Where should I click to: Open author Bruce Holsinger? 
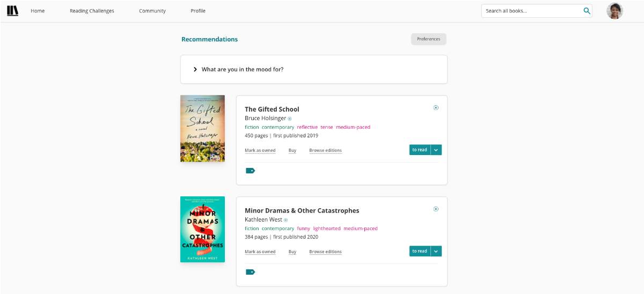tap(266, 118)
